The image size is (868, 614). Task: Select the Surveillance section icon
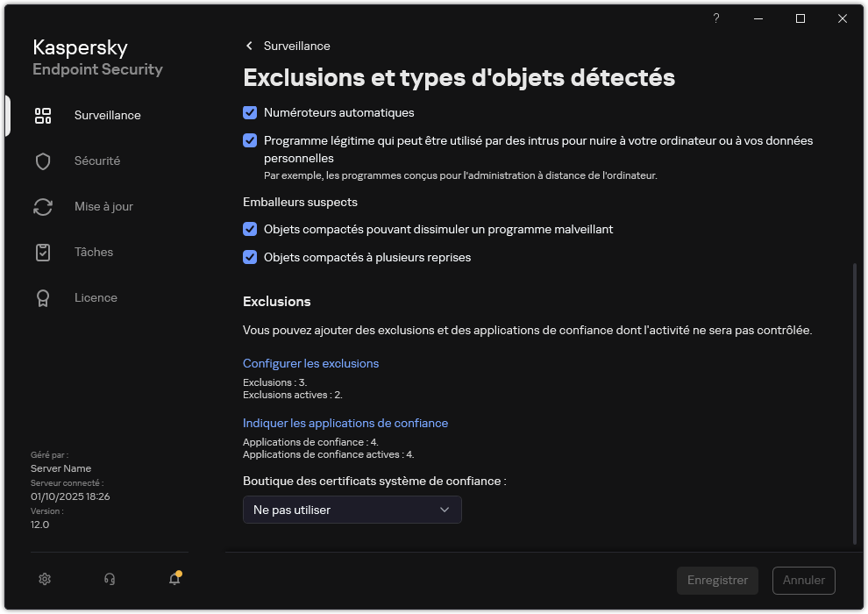42,115
